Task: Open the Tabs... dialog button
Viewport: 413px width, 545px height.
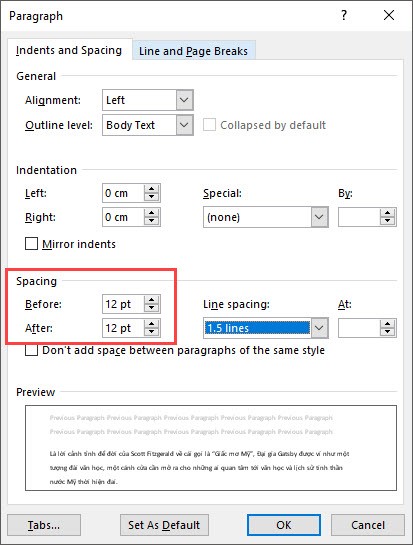Action: coord(44,525)
